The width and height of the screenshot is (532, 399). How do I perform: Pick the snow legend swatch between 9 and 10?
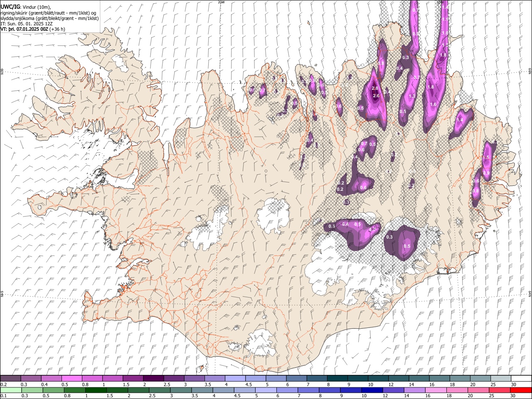click(357, 378)
